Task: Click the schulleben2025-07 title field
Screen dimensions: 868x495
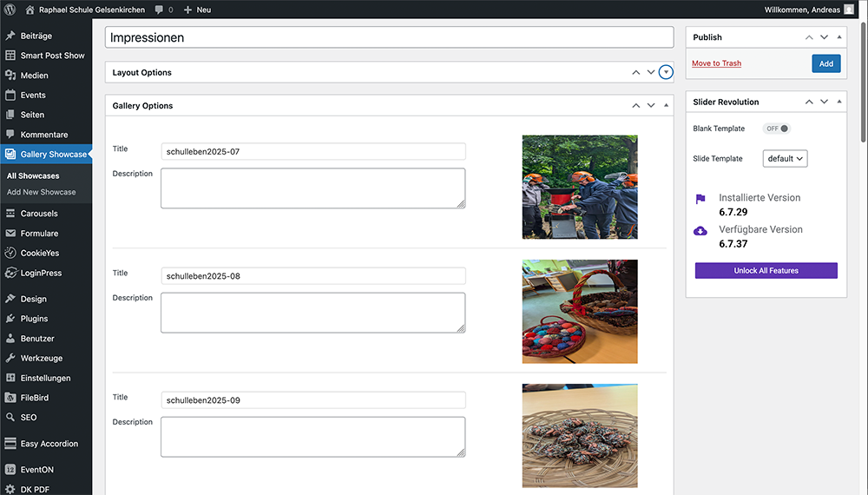Action: pyautogui.click(x=313, y=152)
